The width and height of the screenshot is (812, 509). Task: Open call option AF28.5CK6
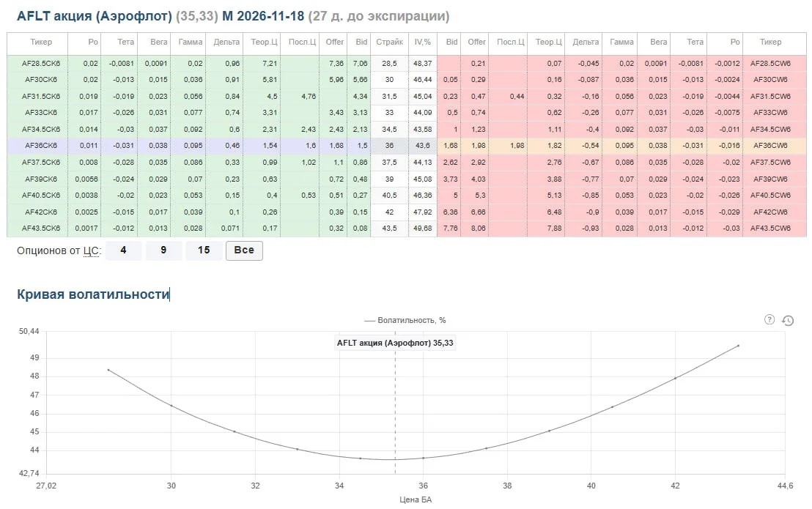[41, 63]
